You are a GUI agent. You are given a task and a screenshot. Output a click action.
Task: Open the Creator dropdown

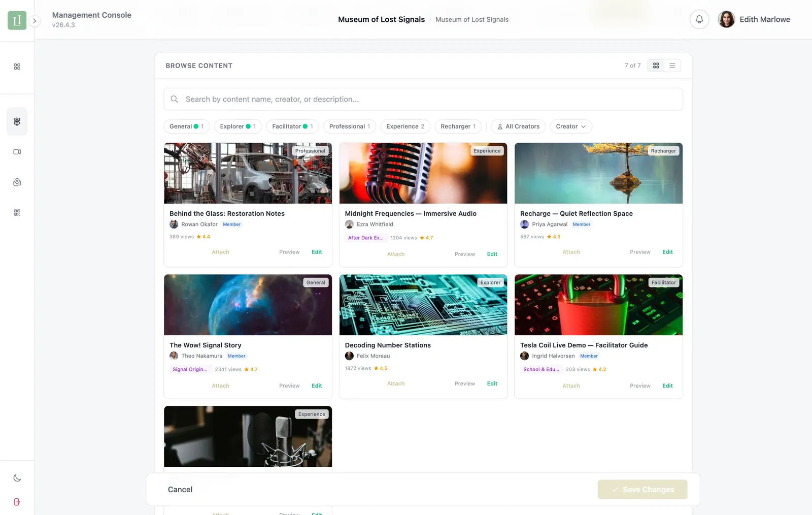(x=571, y=126)
